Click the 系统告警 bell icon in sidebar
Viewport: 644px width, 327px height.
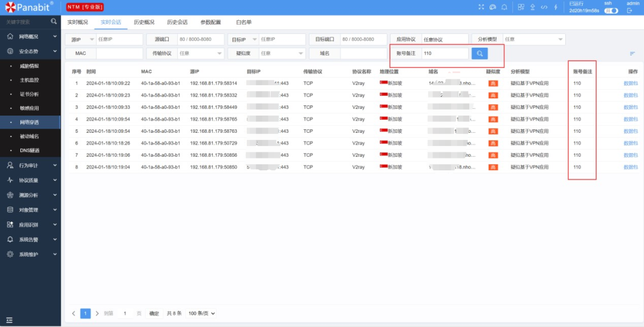[x=10, y=239]
